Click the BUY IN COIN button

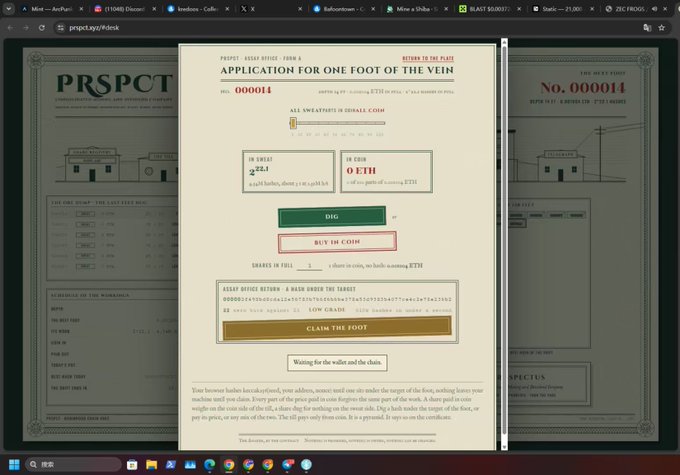pos(337,242)
